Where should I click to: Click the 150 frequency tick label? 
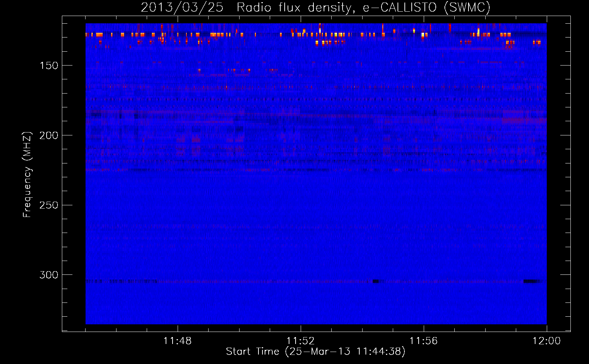pos(49,66)
